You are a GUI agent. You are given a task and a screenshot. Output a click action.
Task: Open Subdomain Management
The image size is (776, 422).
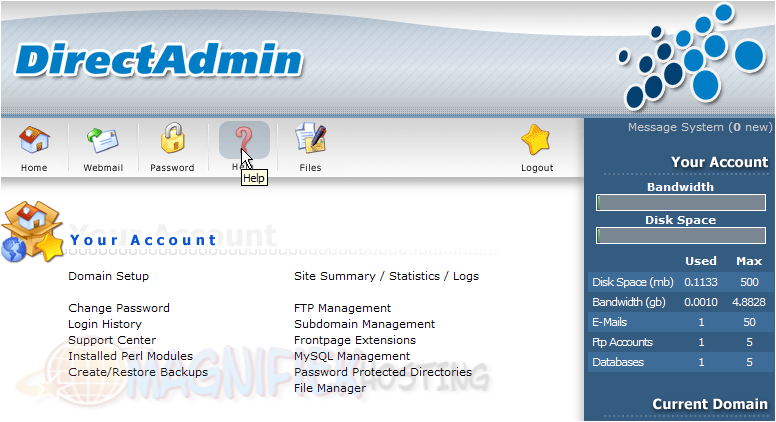(364, 324)
